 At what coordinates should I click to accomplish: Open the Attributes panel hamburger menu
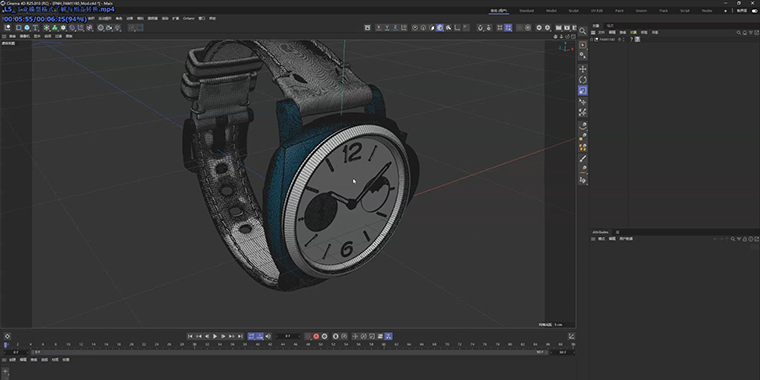point(593,239)
